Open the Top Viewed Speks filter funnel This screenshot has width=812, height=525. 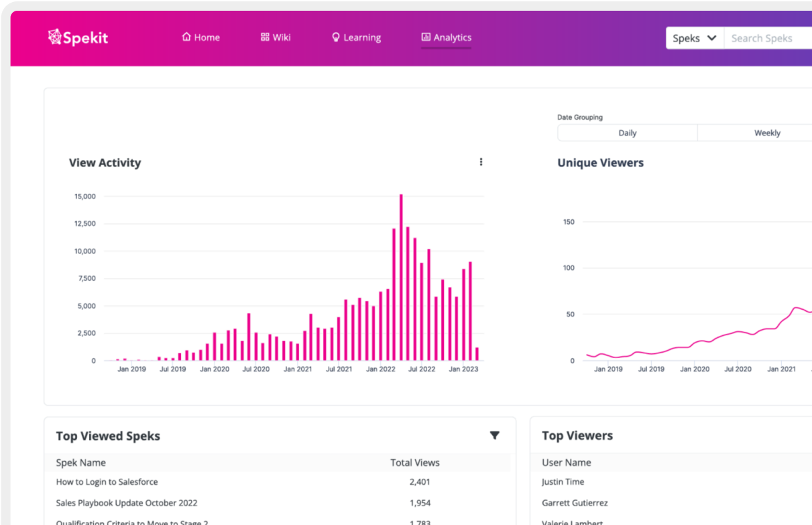495,435
